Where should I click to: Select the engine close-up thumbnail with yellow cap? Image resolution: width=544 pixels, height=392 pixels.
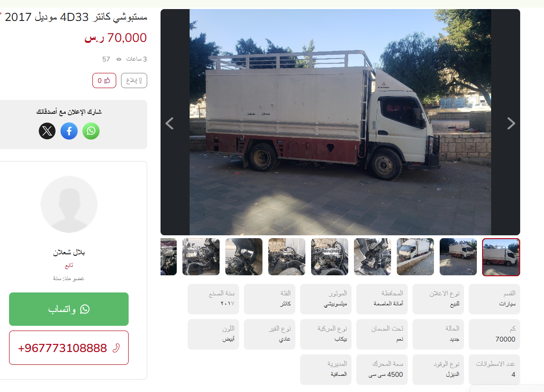[330, 257]
